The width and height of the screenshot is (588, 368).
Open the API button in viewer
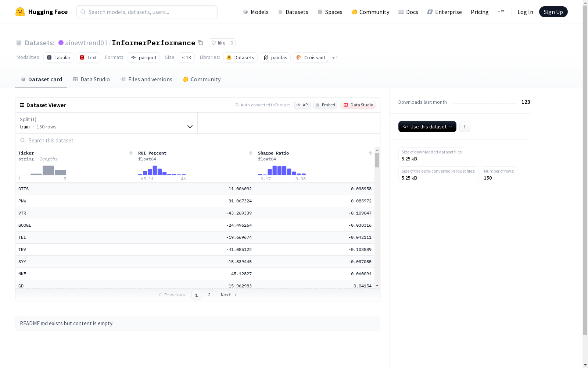[x=302, y=105]
